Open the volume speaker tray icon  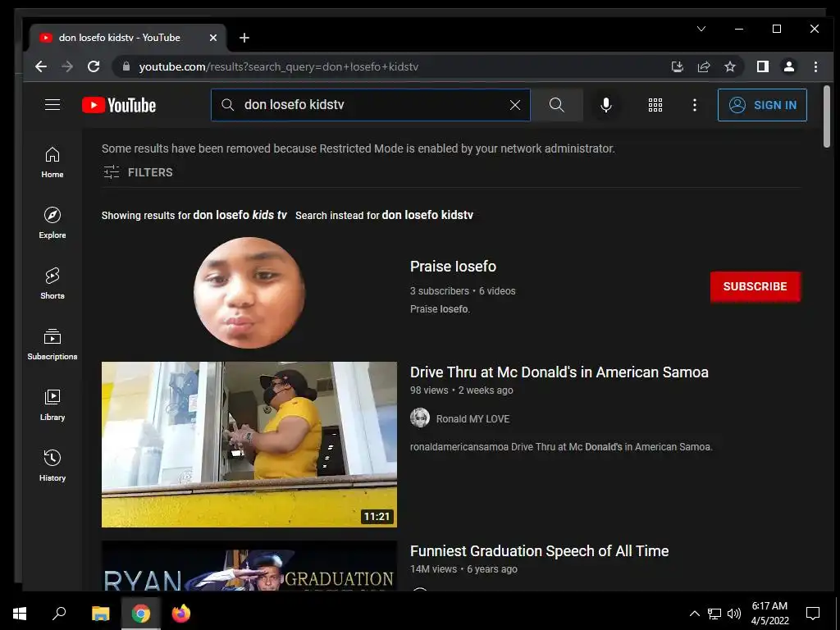(734, 614)
